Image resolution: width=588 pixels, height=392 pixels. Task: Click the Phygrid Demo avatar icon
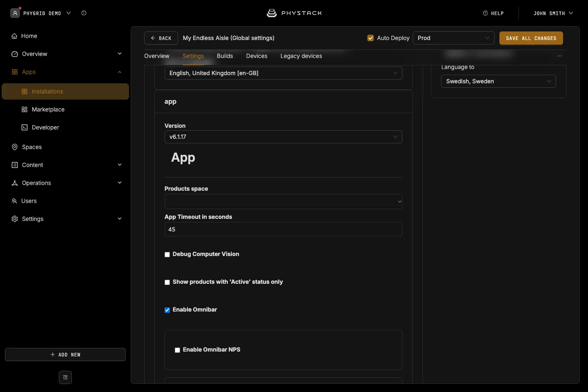click(15, 13)
